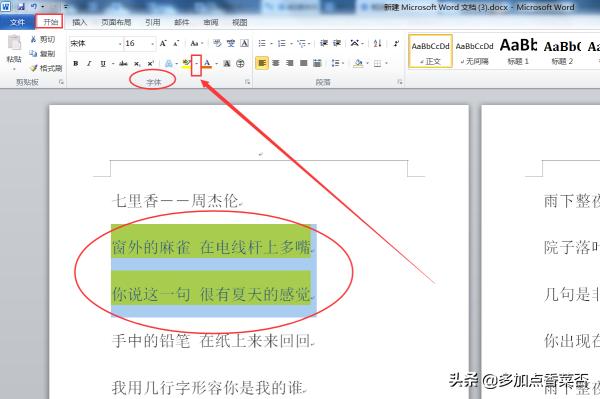Viewport: 600px width, 399px height.
Task: Click the text highlight marker icon
Action: coord(186,63)
